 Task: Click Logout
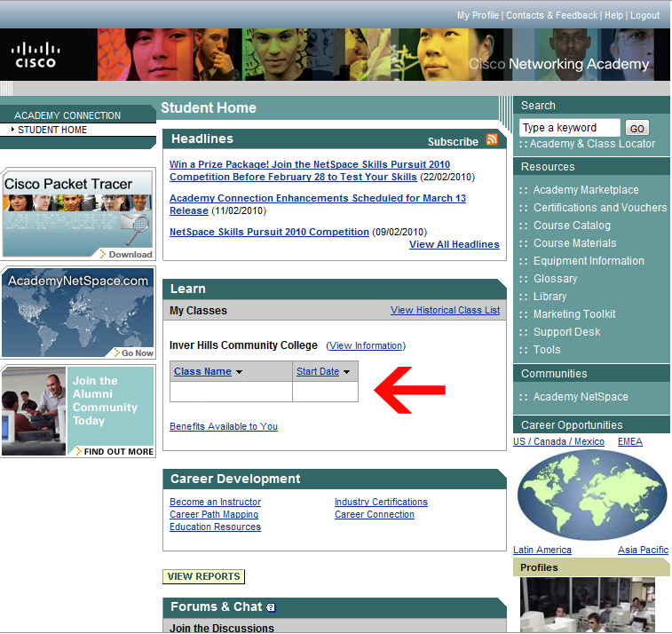[644, 15]
